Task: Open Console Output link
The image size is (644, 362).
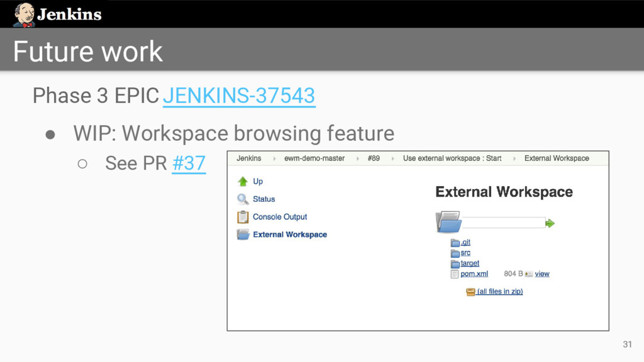Action: [x=280, y=217]
